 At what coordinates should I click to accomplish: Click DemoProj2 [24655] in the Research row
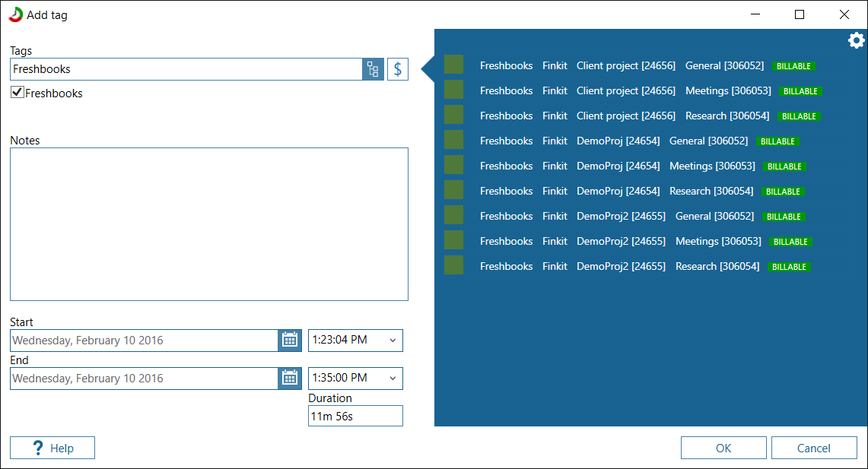tap(621, 266)
